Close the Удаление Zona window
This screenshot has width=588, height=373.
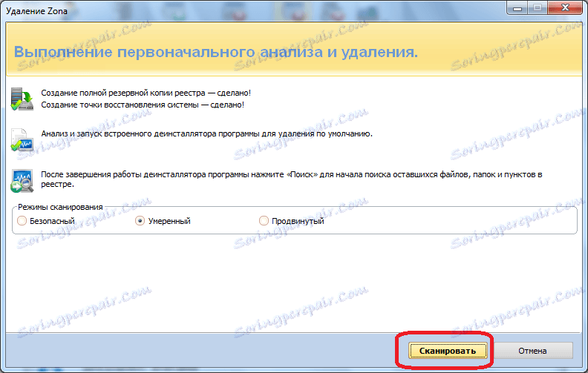point(565,8)
